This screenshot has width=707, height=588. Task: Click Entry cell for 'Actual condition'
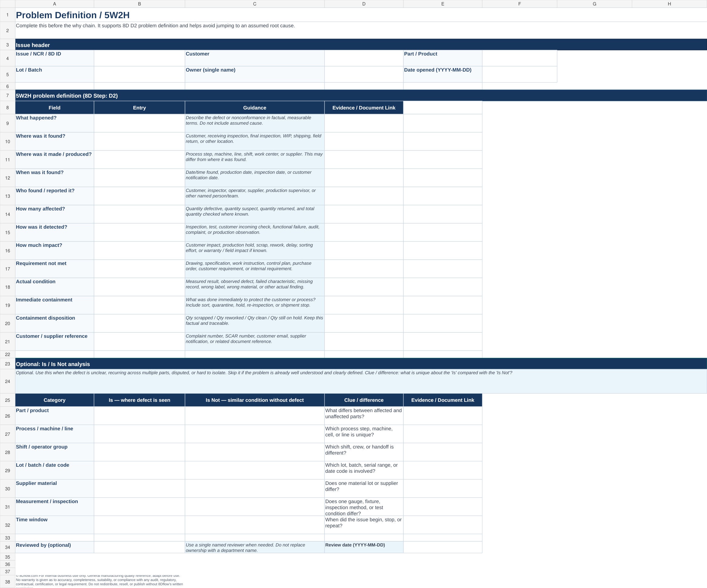click(x=140, y=287)
